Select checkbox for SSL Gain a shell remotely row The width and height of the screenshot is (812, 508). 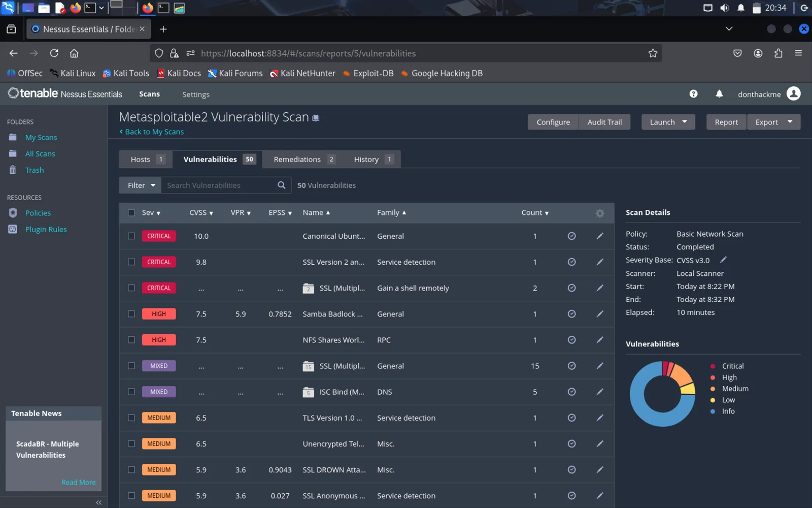[x=131, y=288]
